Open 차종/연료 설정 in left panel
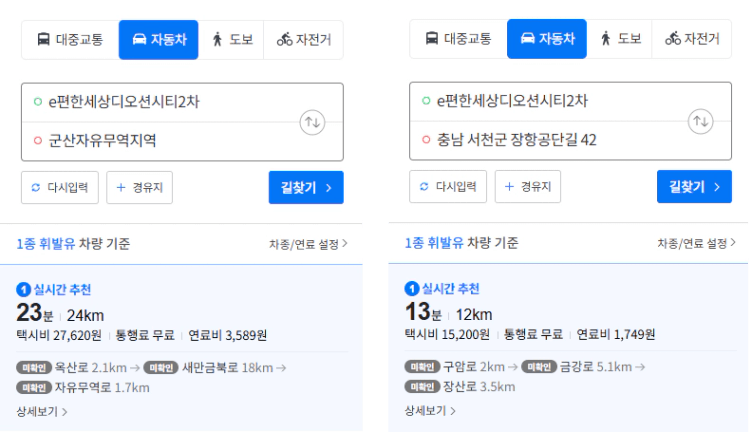 308,245
